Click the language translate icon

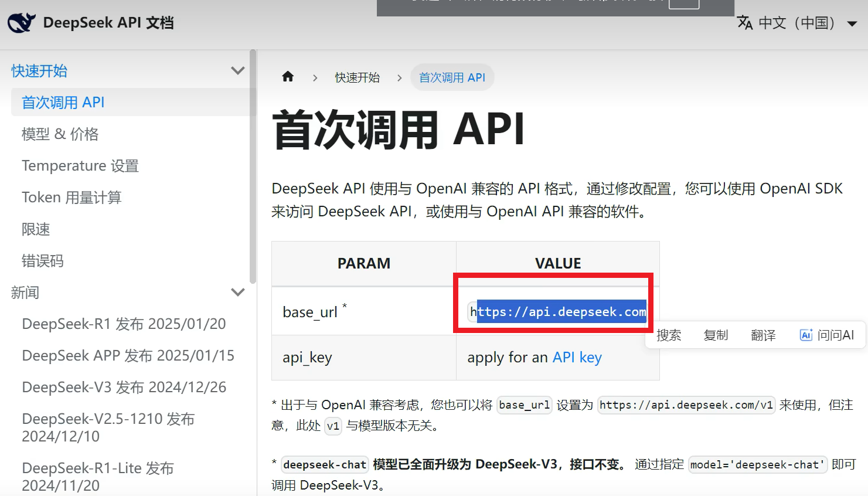(745, 23)
